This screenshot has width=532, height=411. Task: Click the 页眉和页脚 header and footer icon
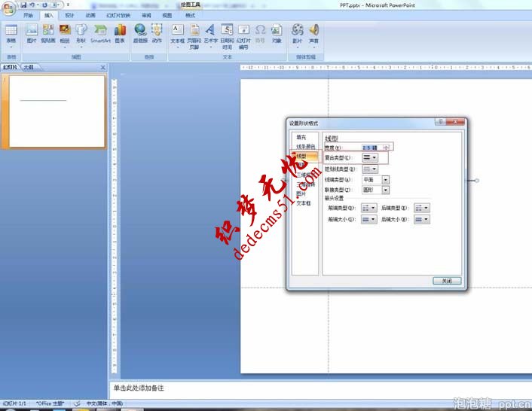194,33
